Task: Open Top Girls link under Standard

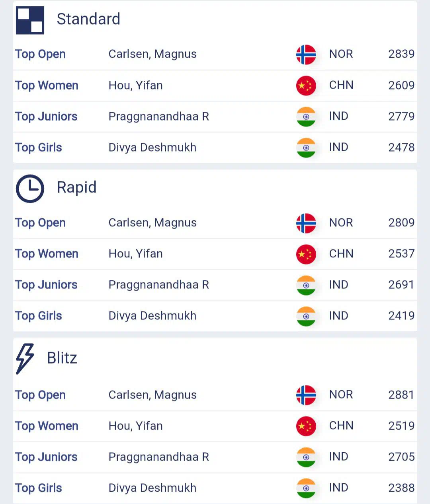Action: pos(38,148)
